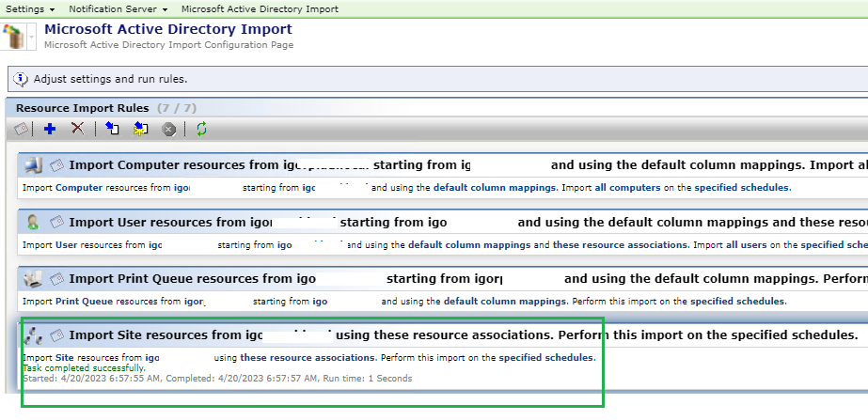The height and width of the screenshot is (420, 868).
Task: Click the Site link in the site rule
Action: tap(65, 357)
